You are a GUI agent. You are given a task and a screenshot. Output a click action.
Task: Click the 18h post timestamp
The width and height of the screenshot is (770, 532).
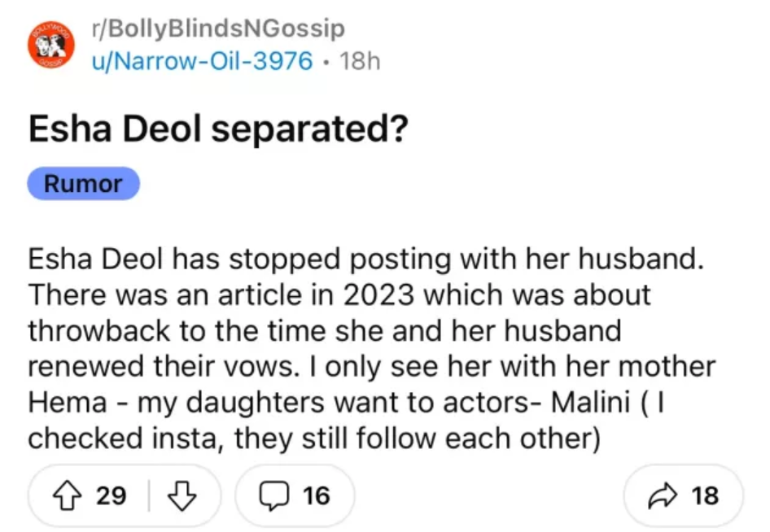359,60
